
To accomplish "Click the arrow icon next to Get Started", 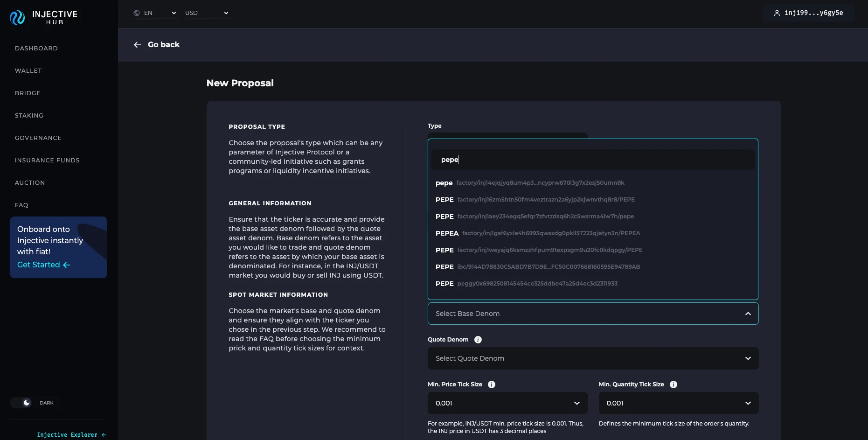I will 67,265.
